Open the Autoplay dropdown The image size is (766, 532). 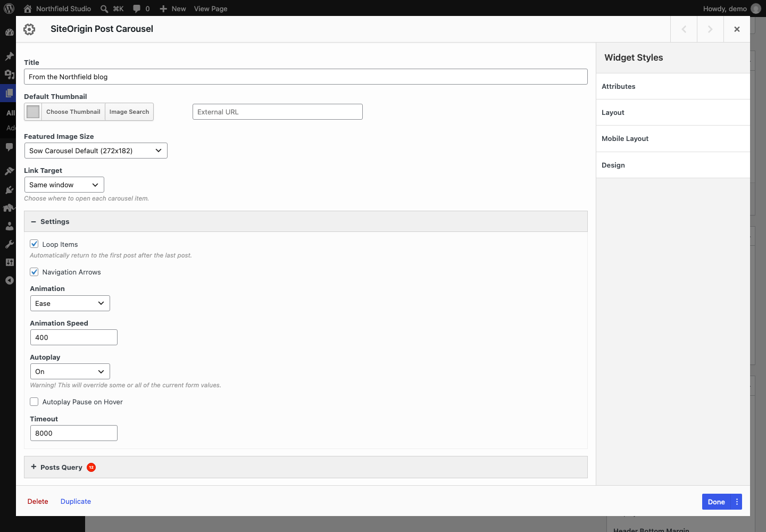coord(70,371)
